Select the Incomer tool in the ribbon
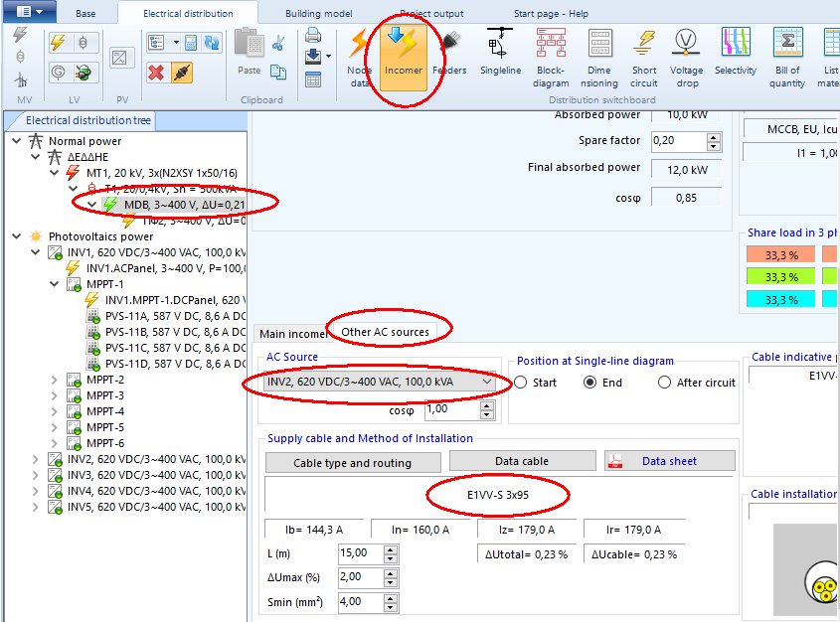This screenshot has width=840, height=622. coord(403,57)
